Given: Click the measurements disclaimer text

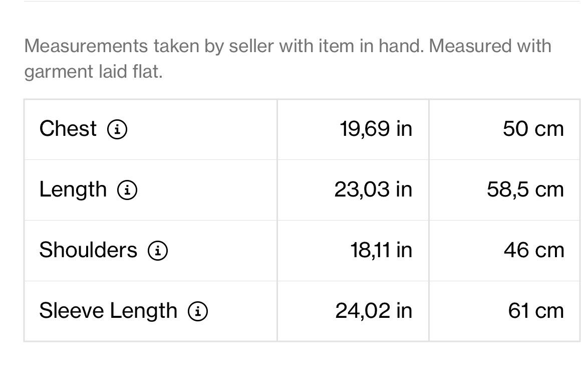Looking at the screenshot, I should click(x=287, y=59).
